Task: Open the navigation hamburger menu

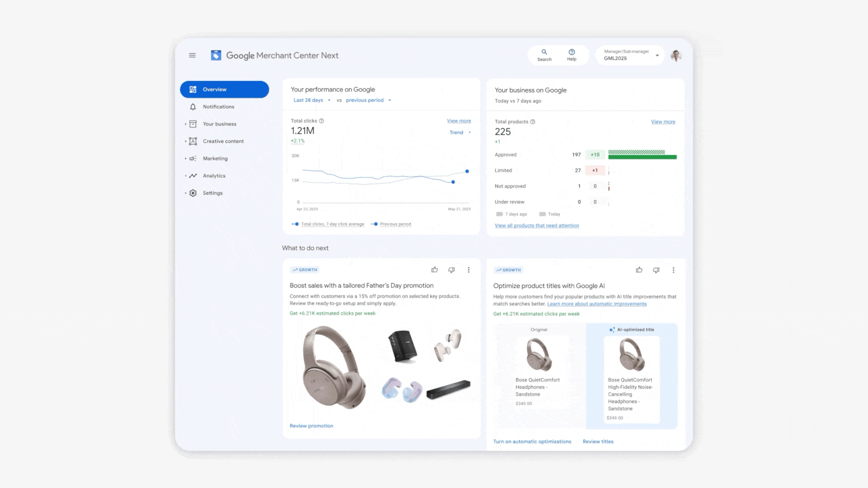Action: point(192,55)
